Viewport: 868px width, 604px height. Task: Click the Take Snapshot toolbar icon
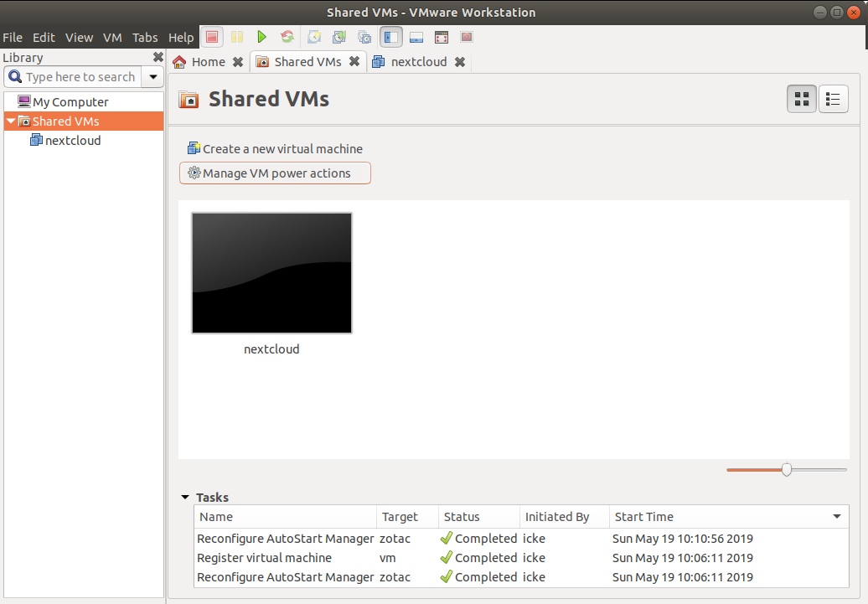[314, 37]
